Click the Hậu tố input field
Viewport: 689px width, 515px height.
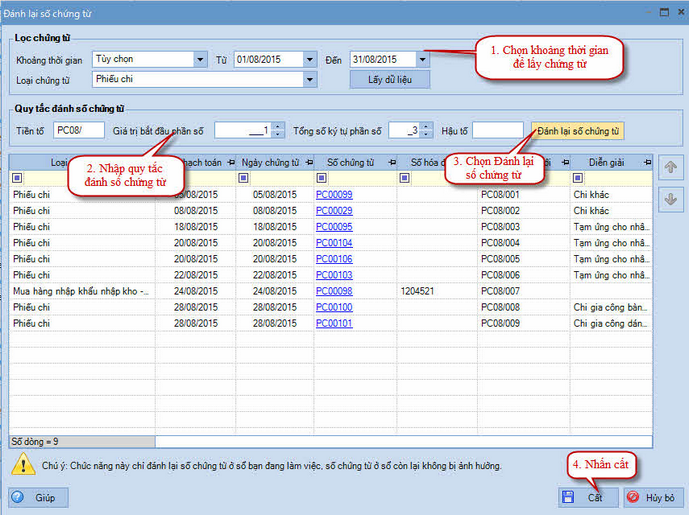498,131
